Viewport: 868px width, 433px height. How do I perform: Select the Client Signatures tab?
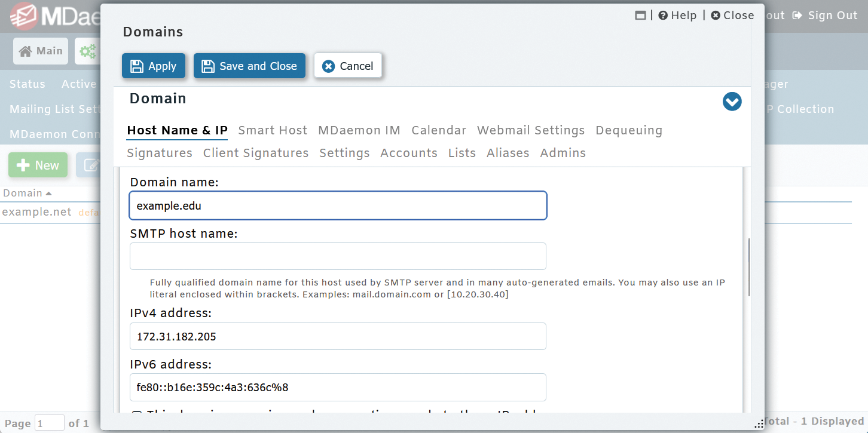pos(256,153)
